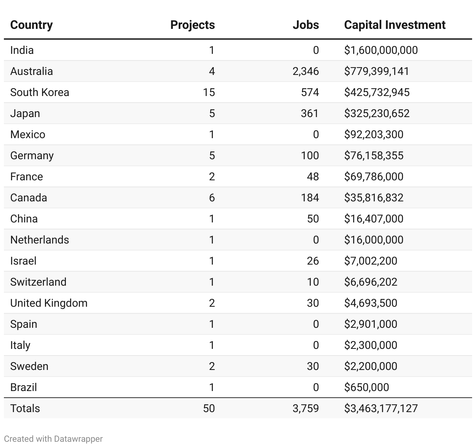Image resolution: width=476 pixels, height=448 pixels.
Task: Click the Brazil row label
Action: (23, 388)
